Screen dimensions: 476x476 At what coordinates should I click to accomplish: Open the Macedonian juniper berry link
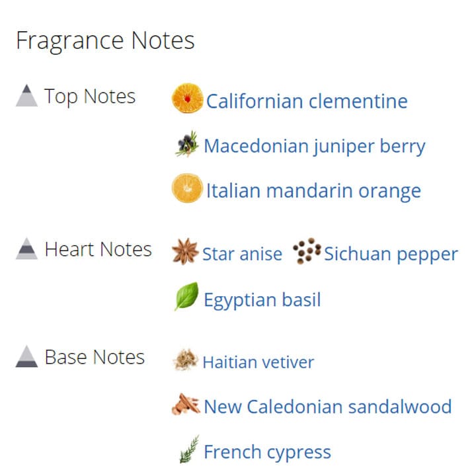[314, 145]
